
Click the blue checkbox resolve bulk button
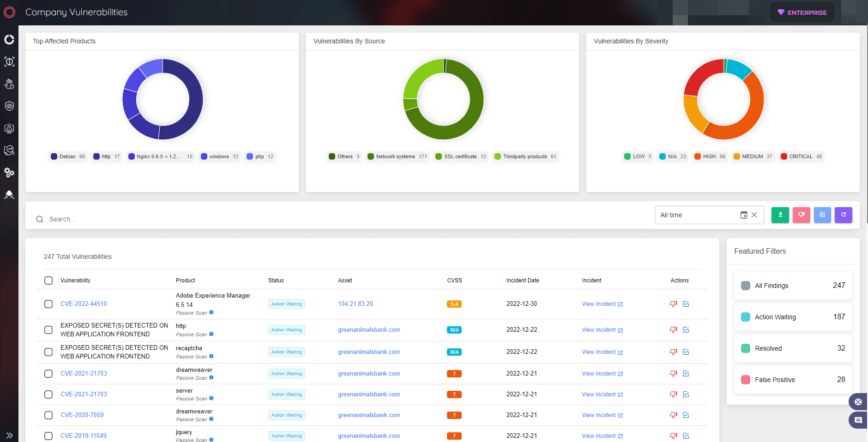pos(822,215)
